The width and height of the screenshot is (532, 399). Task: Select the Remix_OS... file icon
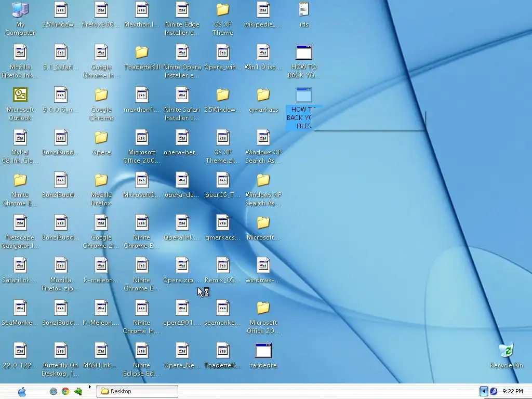(x=222, y=265)
